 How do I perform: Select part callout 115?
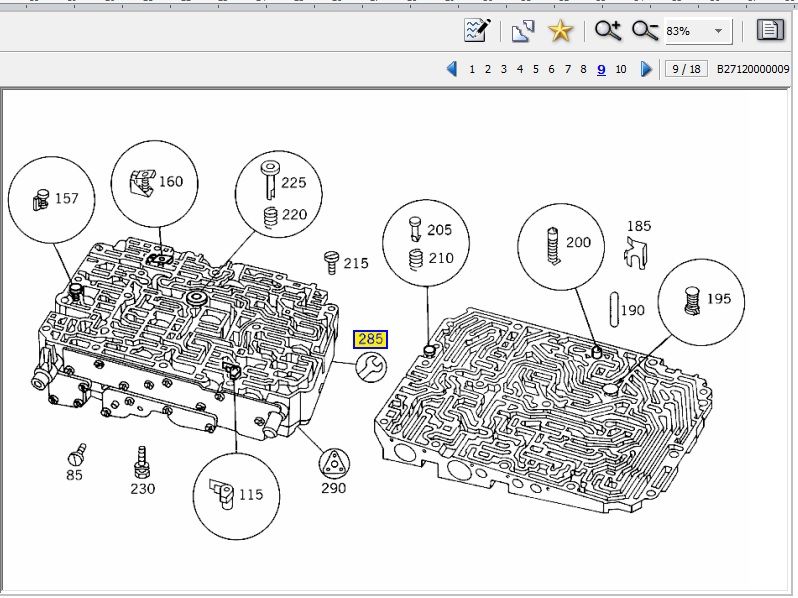tap(251, 494)
